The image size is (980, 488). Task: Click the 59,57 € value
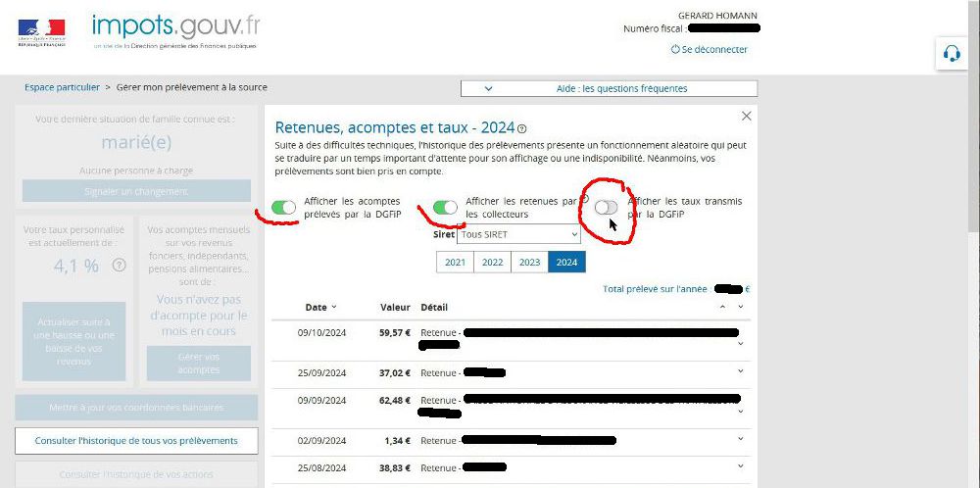click(x=394, y=333)
